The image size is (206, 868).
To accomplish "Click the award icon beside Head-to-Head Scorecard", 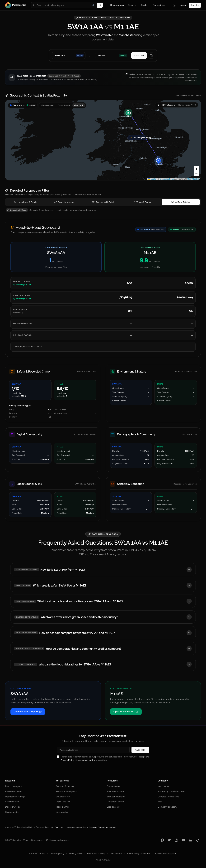I will coord(12,228).
